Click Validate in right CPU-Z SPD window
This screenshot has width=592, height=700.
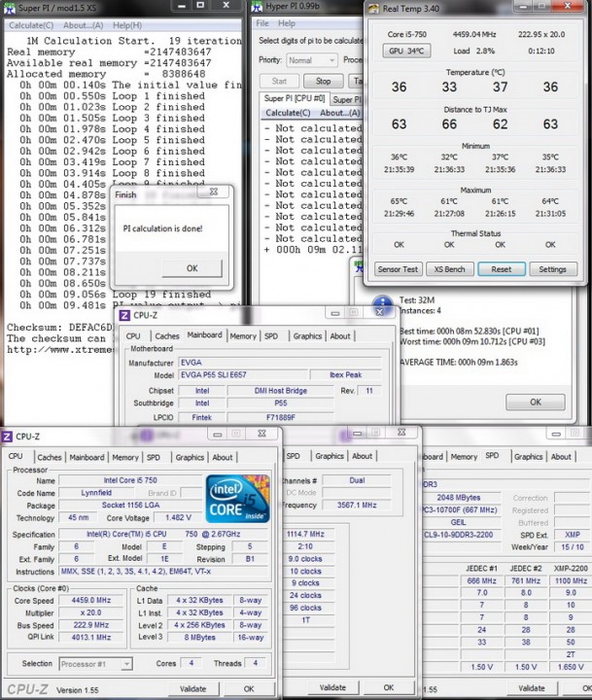click(532, 688)
